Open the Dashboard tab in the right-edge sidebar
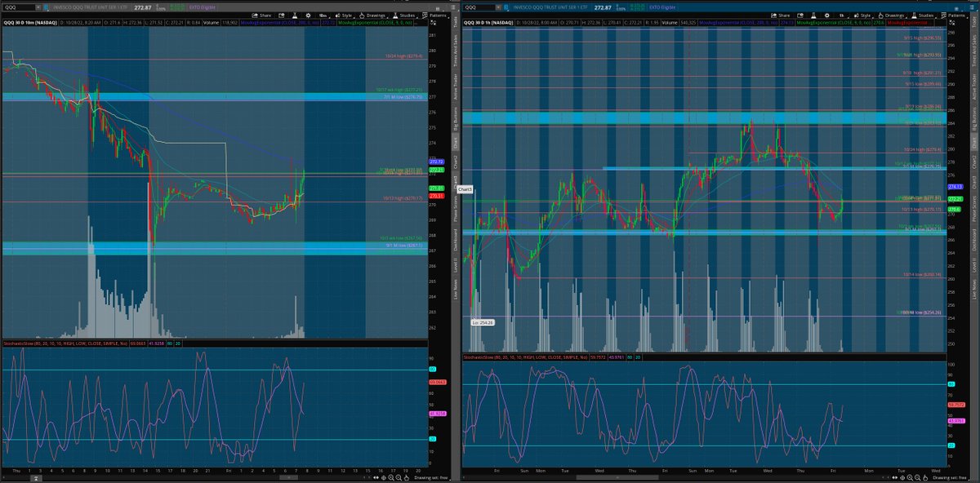Screen dimensions: 980x483 973,240
